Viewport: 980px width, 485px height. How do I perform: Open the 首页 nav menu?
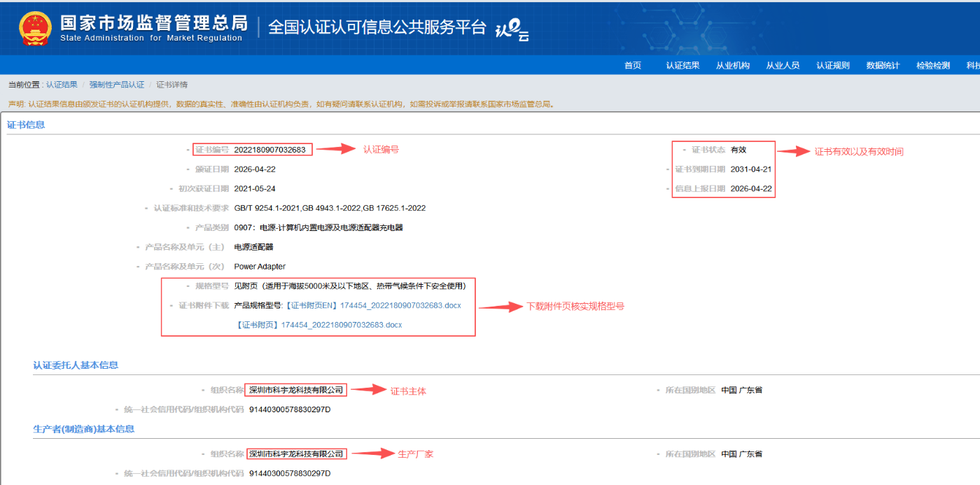click(x=633, y=65)
